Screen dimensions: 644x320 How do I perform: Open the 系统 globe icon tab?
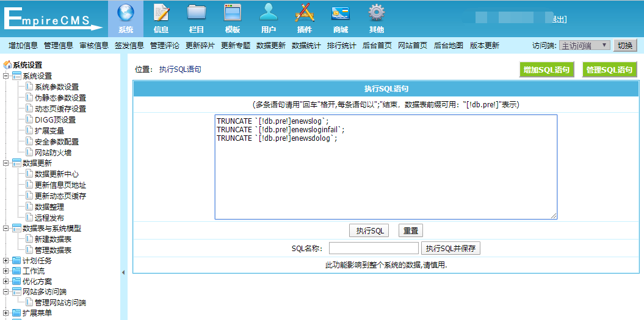(126, 19)
